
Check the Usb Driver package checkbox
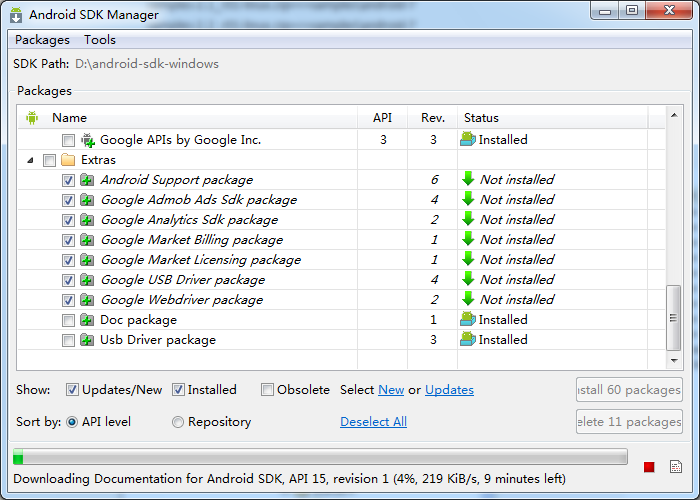(68, 340)
